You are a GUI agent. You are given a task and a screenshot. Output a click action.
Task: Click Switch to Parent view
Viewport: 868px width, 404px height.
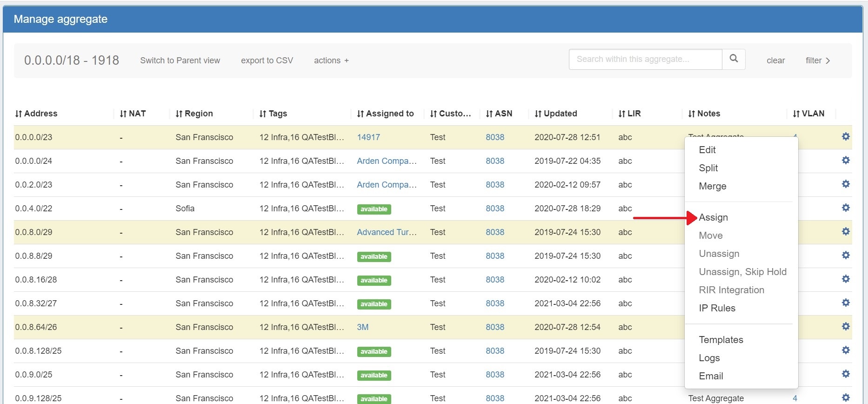(x=180, y=61)
